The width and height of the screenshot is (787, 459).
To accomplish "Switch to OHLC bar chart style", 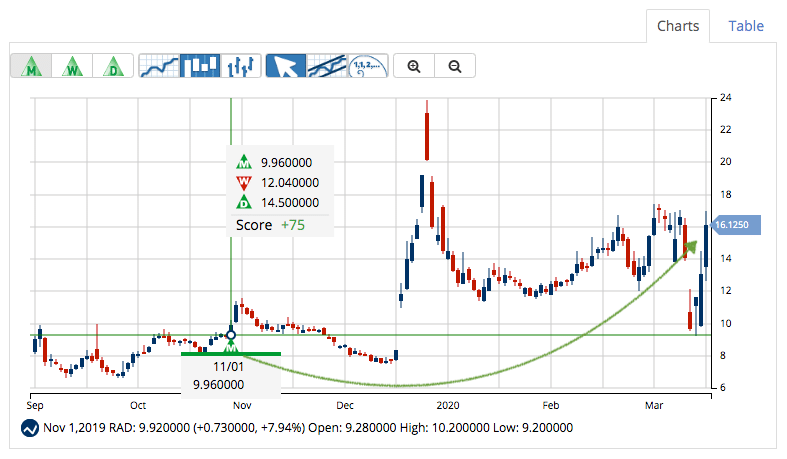I will pos(241,66).
